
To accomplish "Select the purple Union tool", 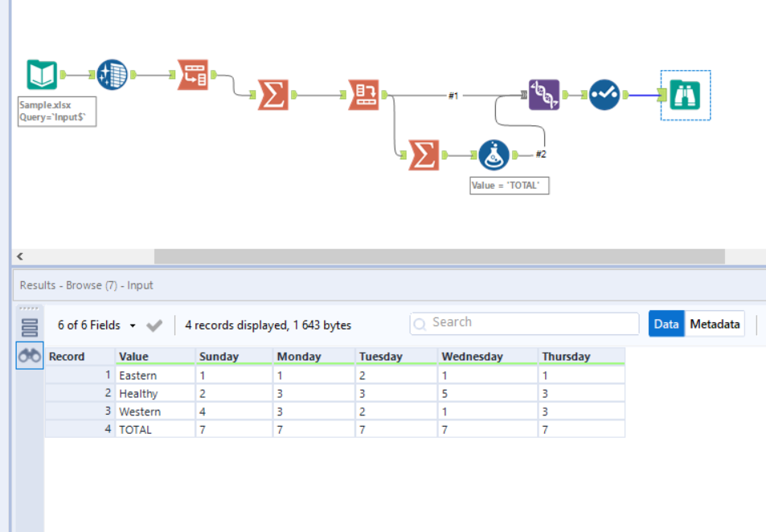I will pyautogui.click(x=543, y=95).
